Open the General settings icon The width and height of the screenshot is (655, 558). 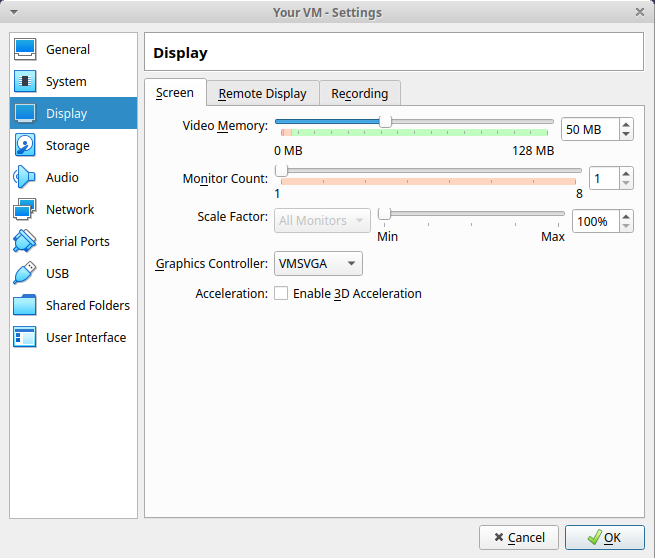(x=25, y=49)
